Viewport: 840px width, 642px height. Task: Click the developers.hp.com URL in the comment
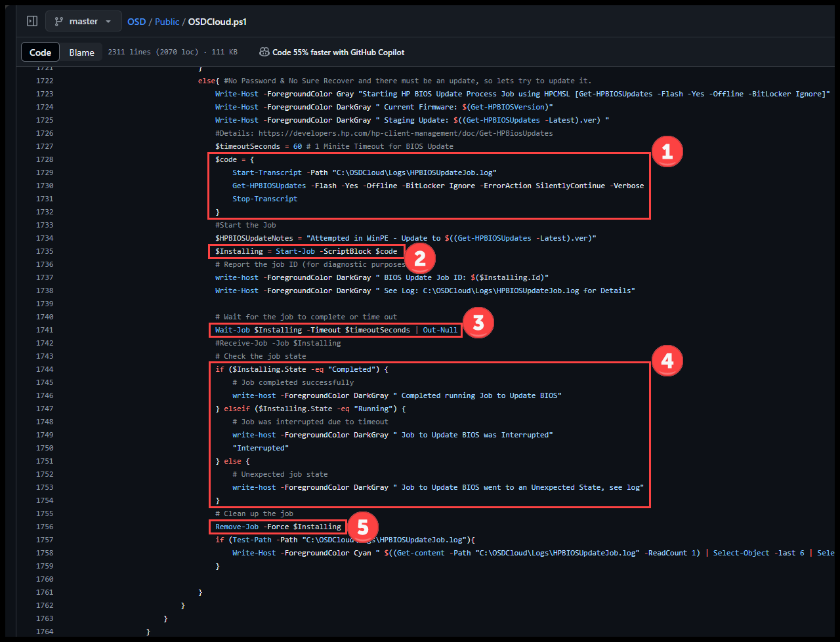[405, 133]
